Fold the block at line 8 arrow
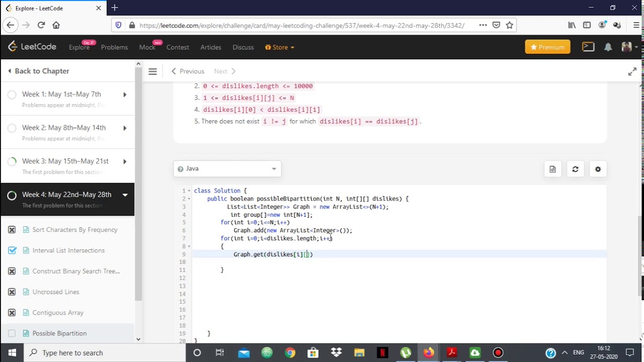 [x=189, y=246]
